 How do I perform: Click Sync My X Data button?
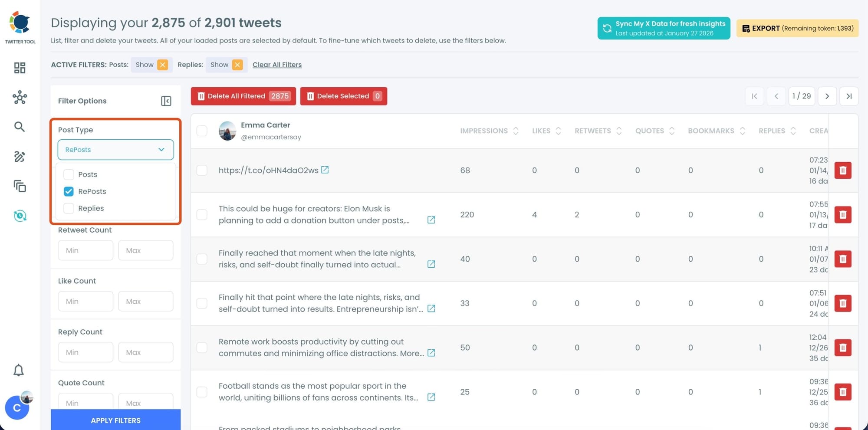pos(663,28)
